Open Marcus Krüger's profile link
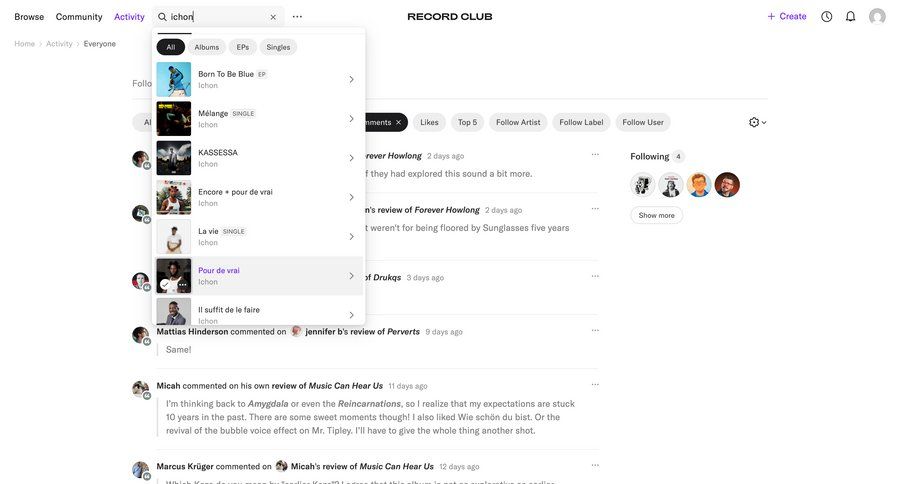The width and height of the screenshot is (900, 484). [x=185, y=467]
